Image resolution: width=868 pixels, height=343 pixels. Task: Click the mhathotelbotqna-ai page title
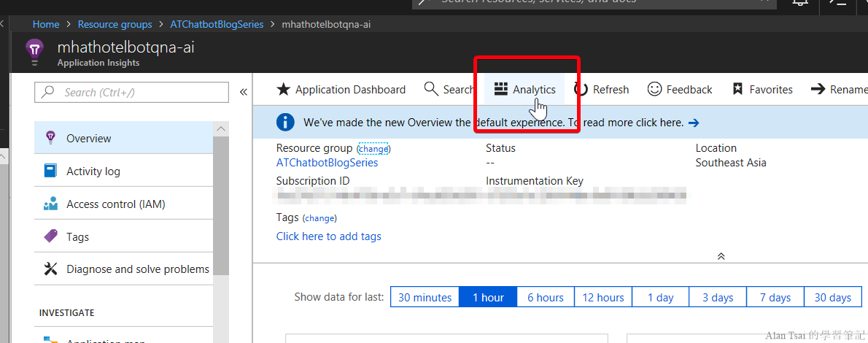[125, 47]
